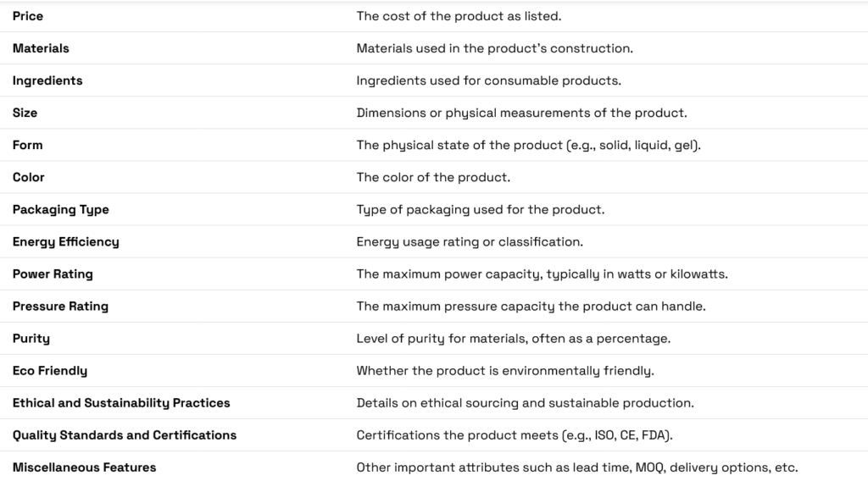Click the Ingredients attribute name

pos(47,80)
